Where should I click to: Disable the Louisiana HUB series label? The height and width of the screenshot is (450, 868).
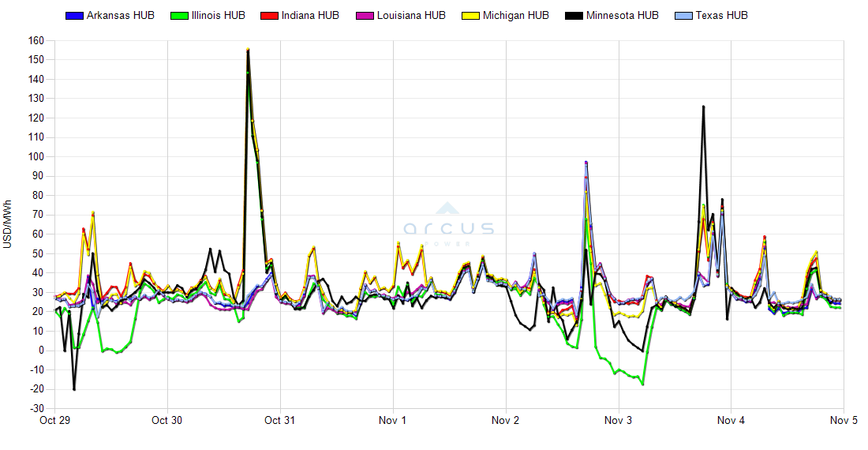(x=411, y=16)
